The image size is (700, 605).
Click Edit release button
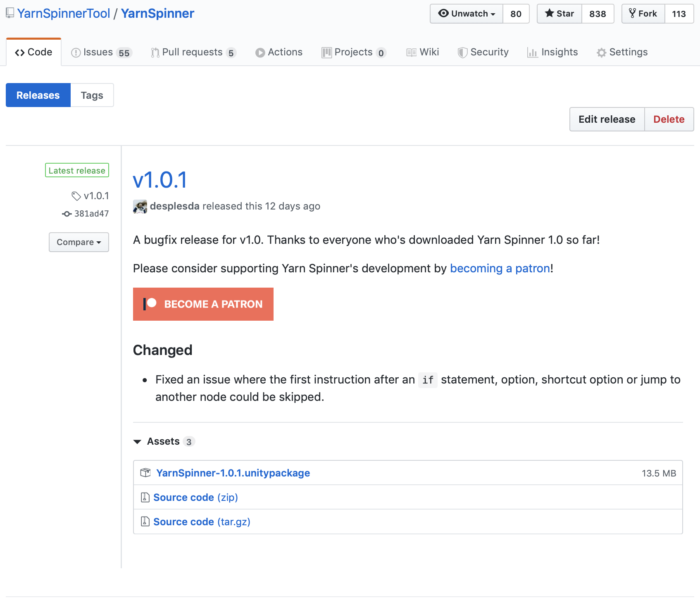pos(607,119)
